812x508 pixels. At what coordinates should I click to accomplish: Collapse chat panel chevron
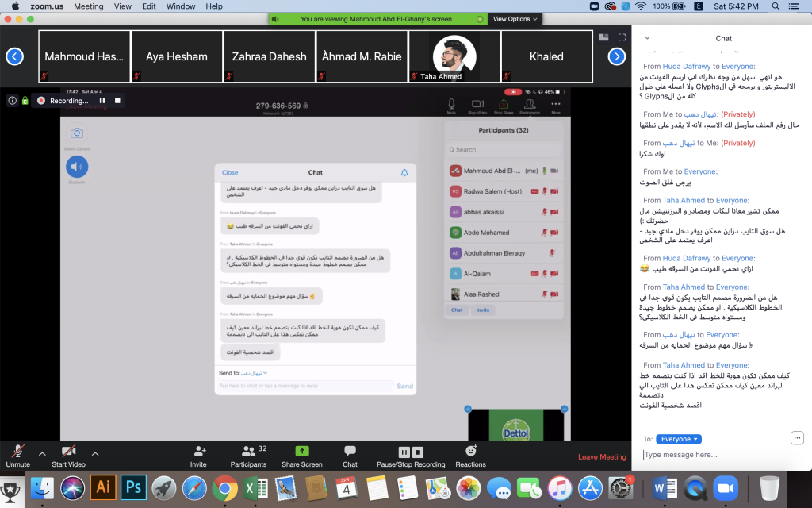(647, 38)
